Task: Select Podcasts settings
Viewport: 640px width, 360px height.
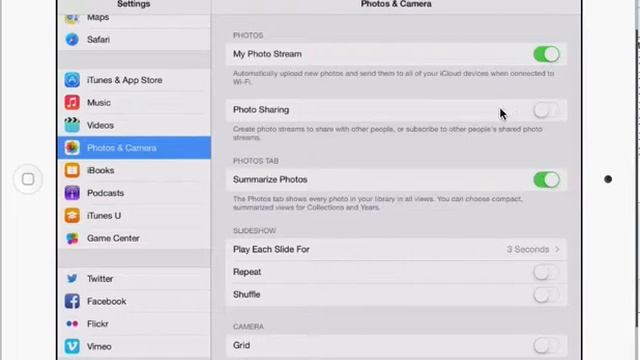Action: point(134,193)
